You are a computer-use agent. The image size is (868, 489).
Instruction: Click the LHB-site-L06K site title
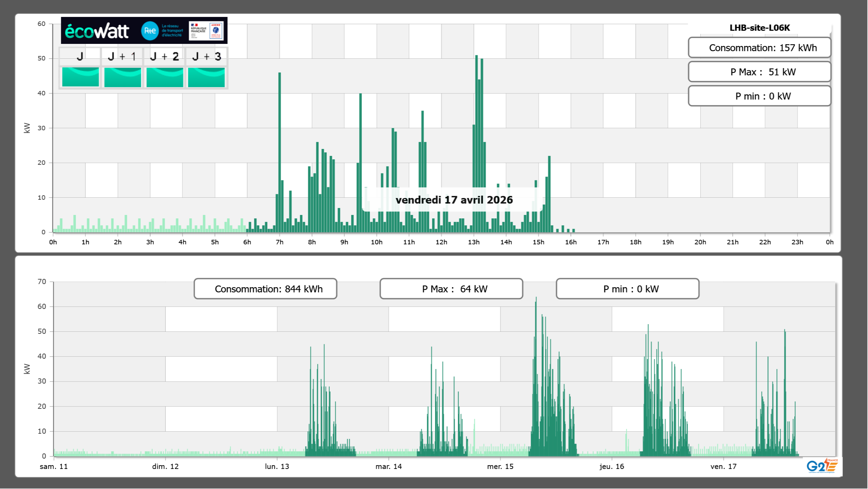click(x=759, y=28)
